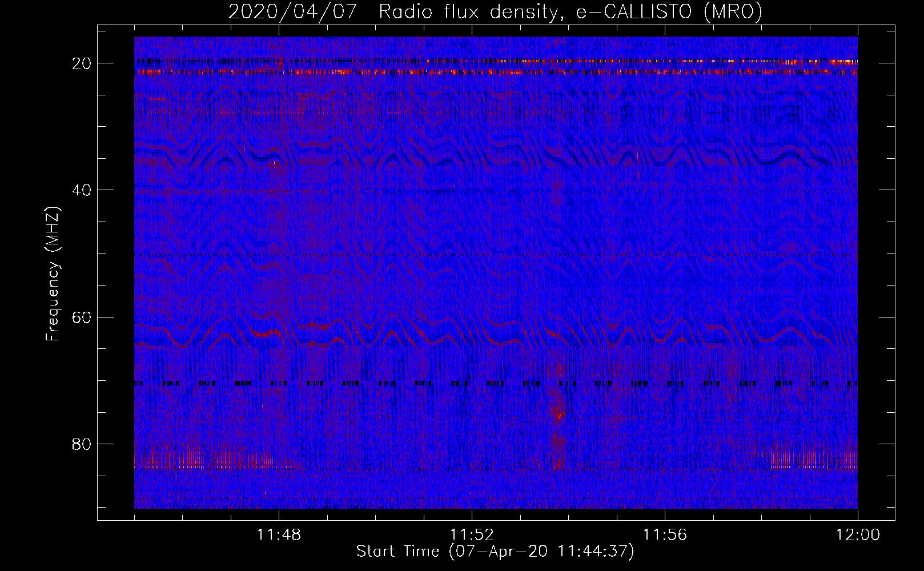Click the bright red band near 21 MHz
This screenshot has height=571, width=924.
496,72
